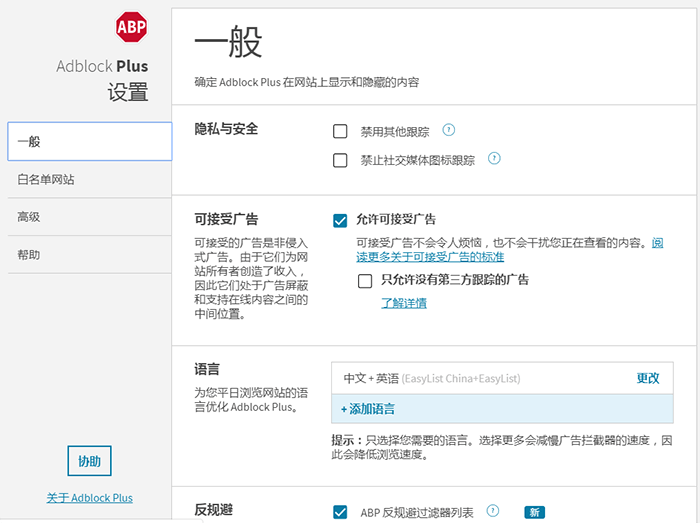Click the 新 badge next to anti-circumvention
The image size is (700, 523).
pyautogui.click(x=534, y=512)
